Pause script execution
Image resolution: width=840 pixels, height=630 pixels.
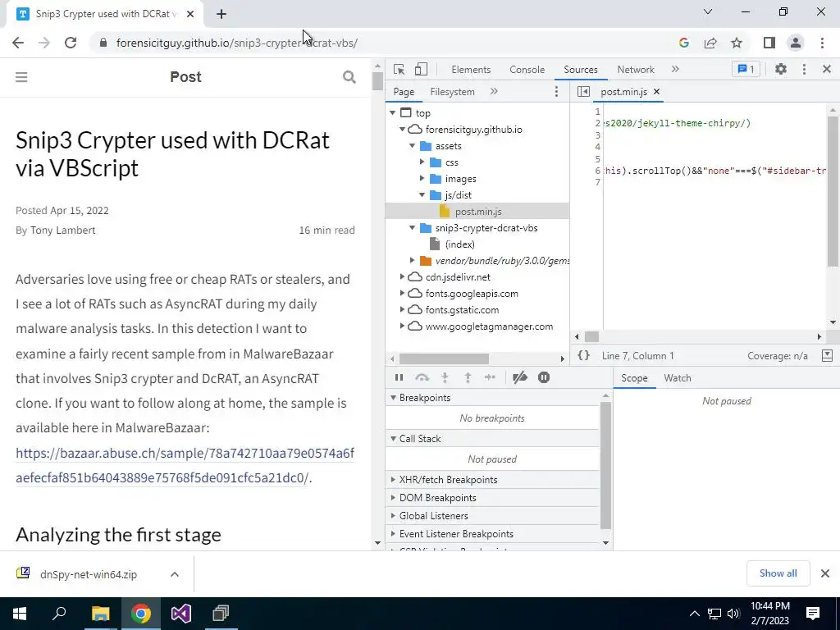pos(399,377)
